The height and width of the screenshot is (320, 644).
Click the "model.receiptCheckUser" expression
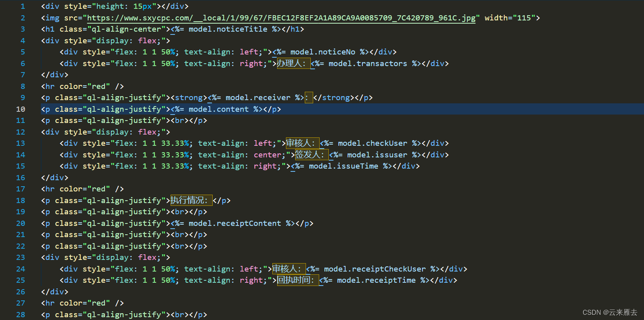[375, 269]
